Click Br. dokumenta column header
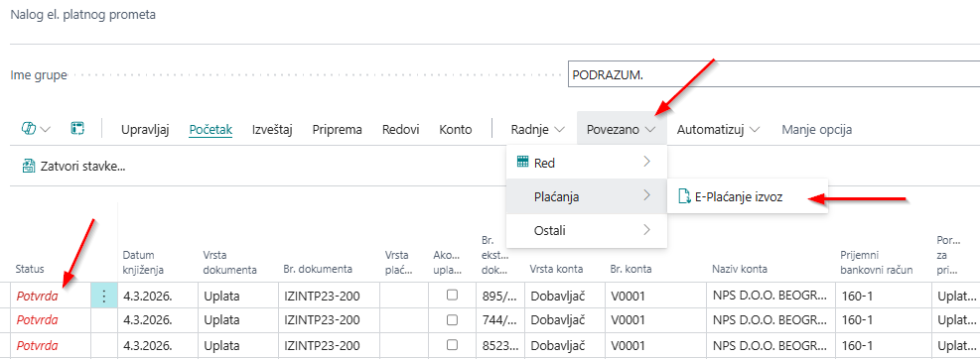This screenshot has width=980, height=359. tap(318, 269)
